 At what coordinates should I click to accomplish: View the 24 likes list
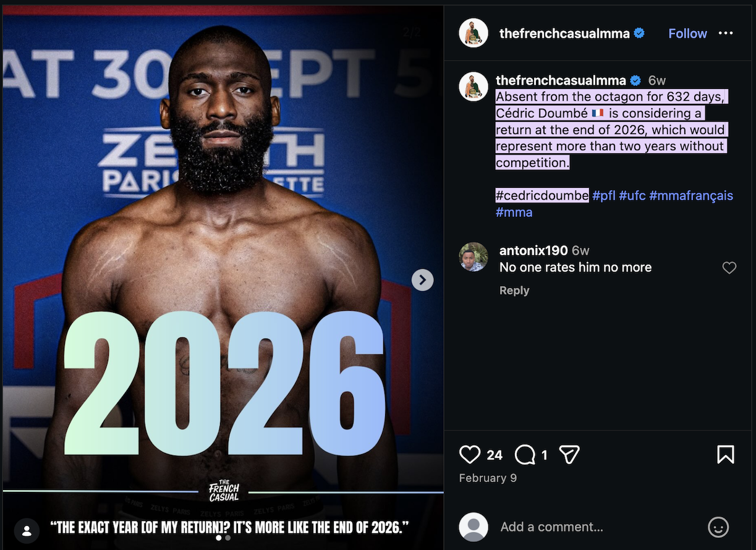(x=495, y=455)
